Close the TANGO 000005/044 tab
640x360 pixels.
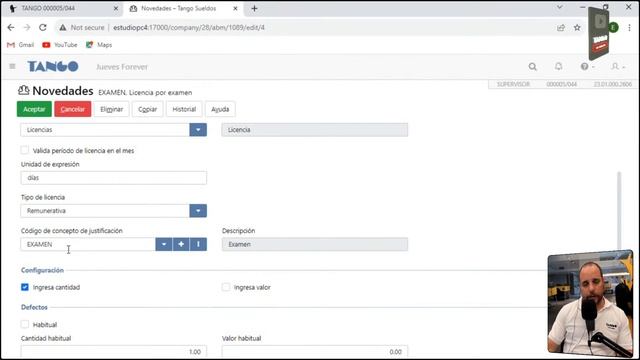[116, 8]
